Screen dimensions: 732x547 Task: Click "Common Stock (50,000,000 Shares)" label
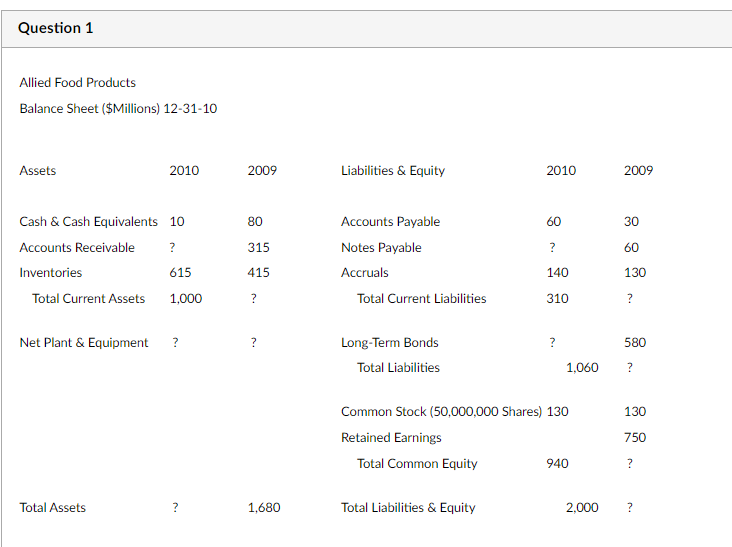441,412
